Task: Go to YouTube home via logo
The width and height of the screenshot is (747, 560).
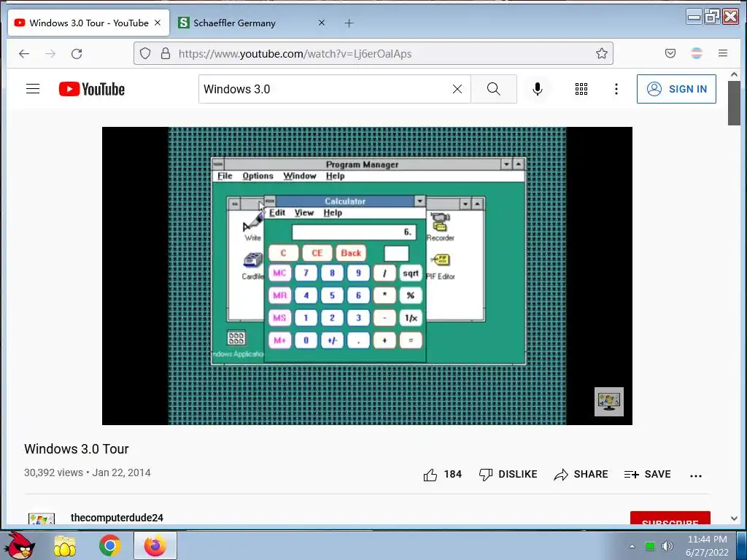Action: click(x=91, y=89)
